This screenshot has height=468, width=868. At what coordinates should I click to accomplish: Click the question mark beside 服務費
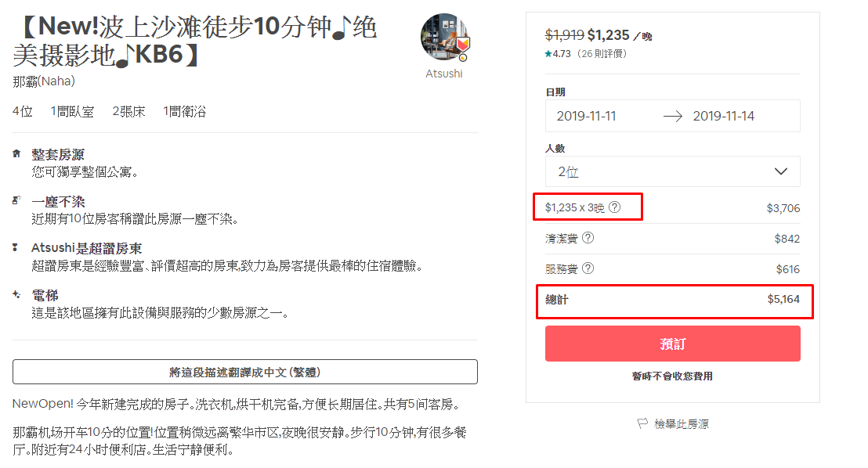pos(588,268)
